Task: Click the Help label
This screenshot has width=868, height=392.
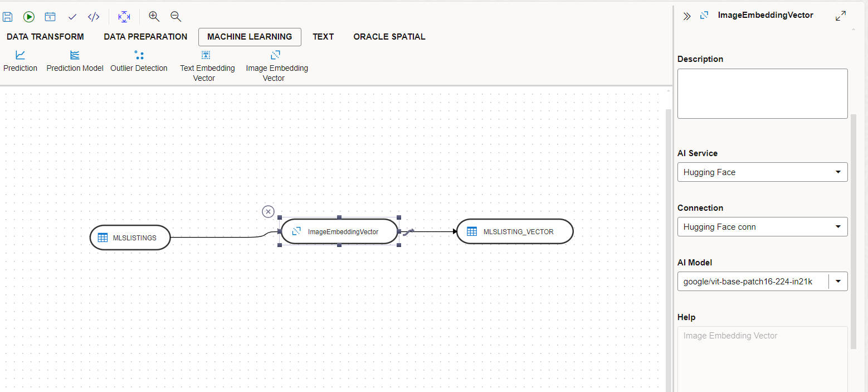Action: click(686, 317)
